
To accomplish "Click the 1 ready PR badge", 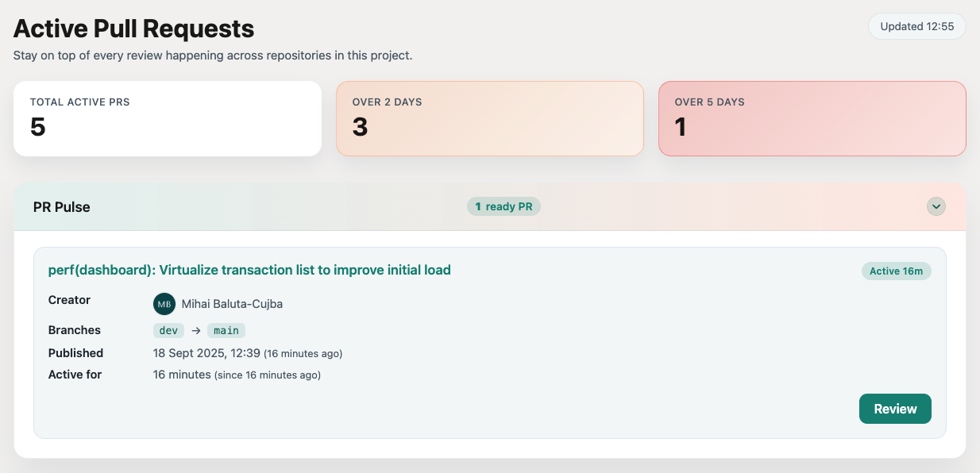I will point(504,207).
